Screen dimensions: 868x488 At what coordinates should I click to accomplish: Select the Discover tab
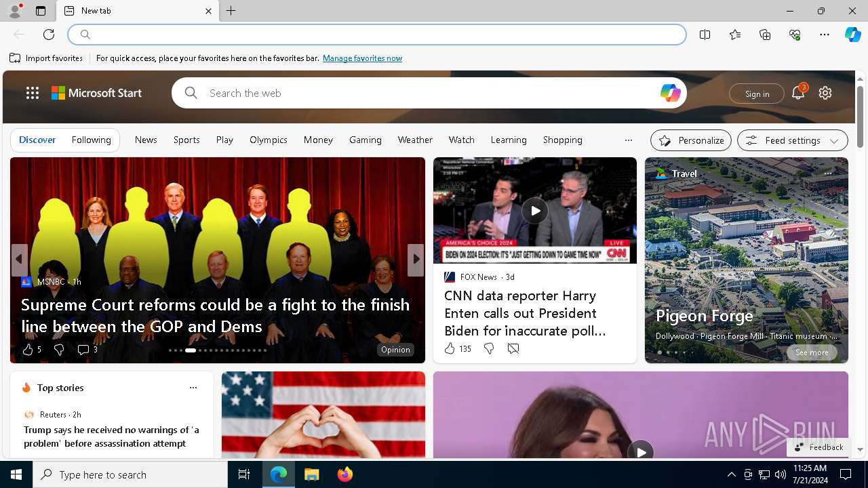pos(37,140)
